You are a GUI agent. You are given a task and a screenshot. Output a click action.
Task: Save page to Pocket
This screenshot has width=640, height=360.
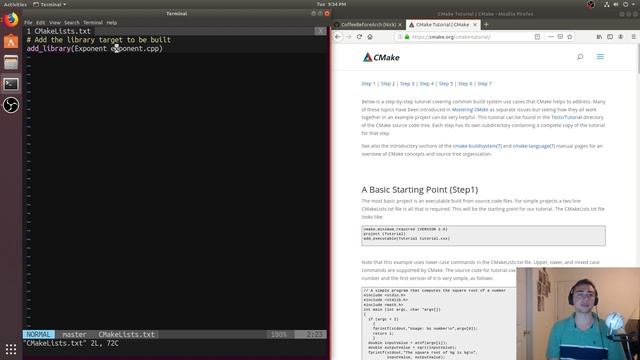tap(560, 37)
